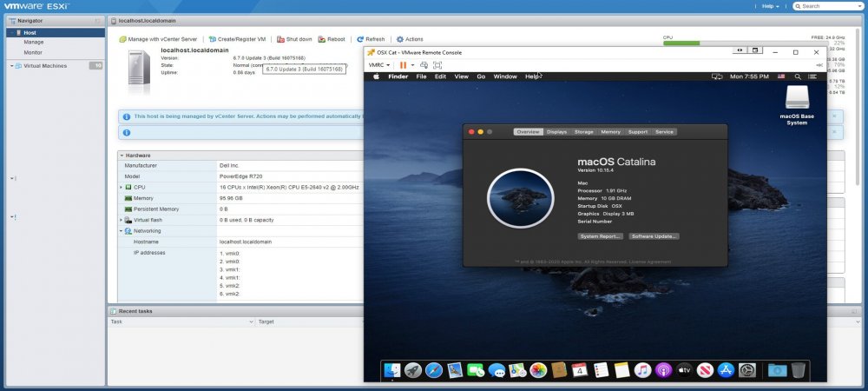The height and width of the screenshot is (391, 868).
Task: Open the Finder View menu
Action: pyautogui.click(x=461, y=76)
